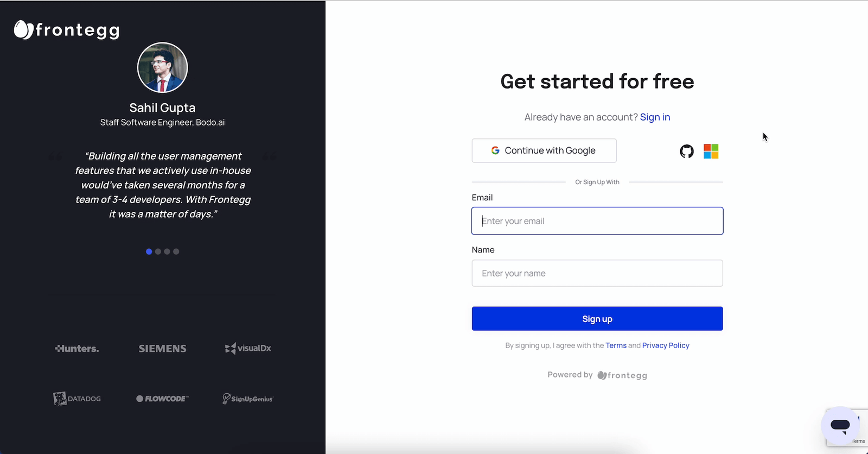
Task: Open the Sign in link
Action: pos(655,117)
